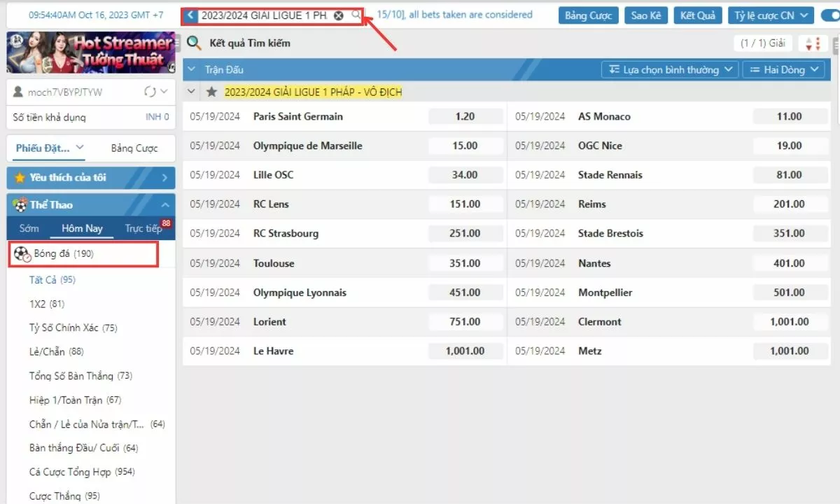Click the Bảng Cược button in top bar

click(x=589, y=15)
